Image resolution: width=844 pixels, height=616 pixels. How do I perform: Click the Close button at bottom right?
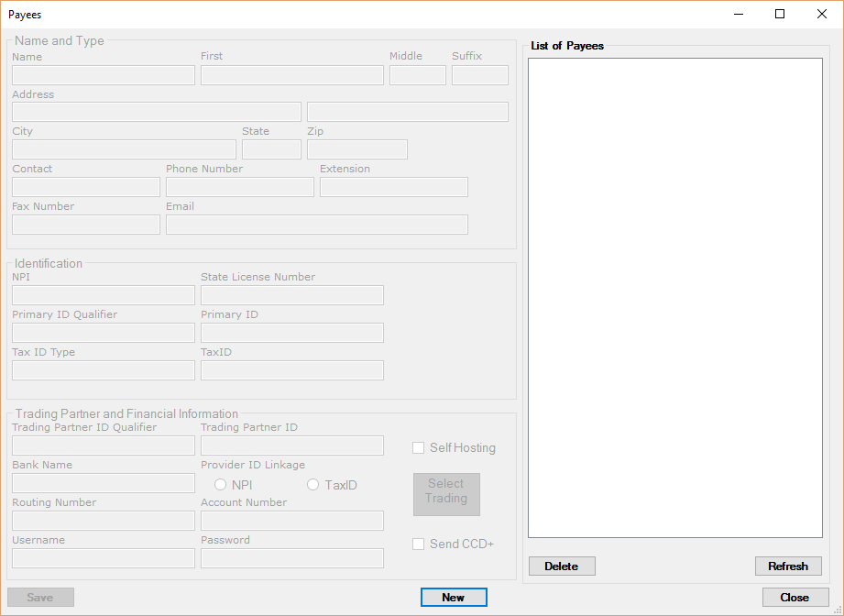click(x=795, y=598)
